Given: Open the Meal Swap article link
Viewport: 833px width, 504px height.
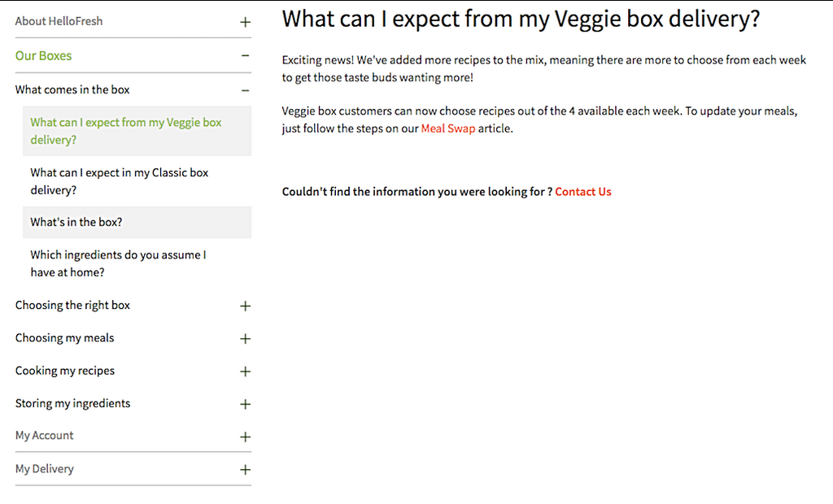Looking at the screenshot, I should point(447,128).
